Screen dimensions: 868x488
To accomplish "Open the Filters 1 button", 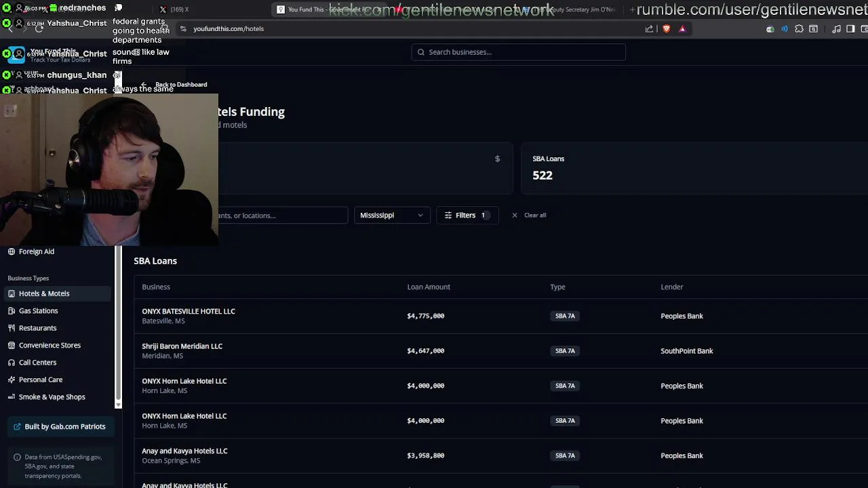I will pyautogui.click(x=467, y=215).
